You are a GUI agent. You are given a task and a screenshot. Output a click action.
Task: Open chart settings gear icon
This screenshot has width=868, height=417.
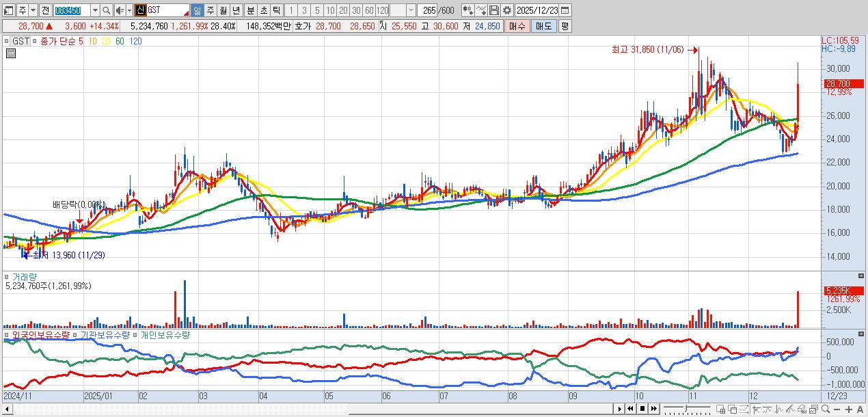[x=507, y=10]
